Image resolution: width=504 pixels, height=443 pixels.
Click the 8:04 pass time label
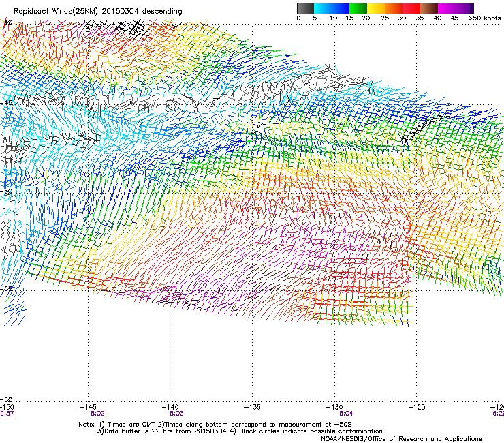point(347,414)
